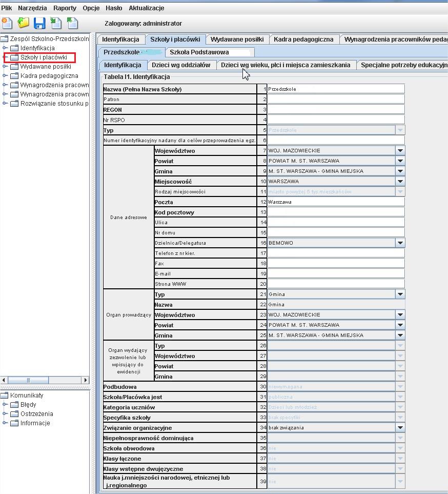The height and width of the screenshot is (494, 448).
Task: Open the Miejscowość dropdown showing WARSZAWA
Action: coord(400,181)
